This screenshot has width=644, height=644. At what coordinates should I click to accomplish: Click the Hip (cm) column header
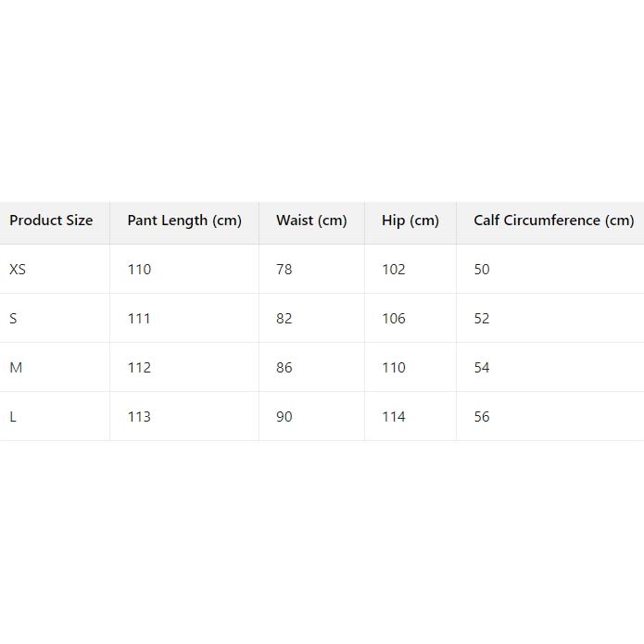(410, 221)
